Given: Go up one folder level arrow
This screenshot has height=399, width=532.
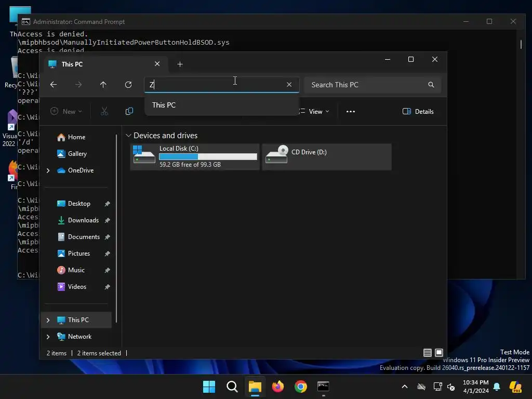Looking at the screenshot, I should (x=103, y=85).
